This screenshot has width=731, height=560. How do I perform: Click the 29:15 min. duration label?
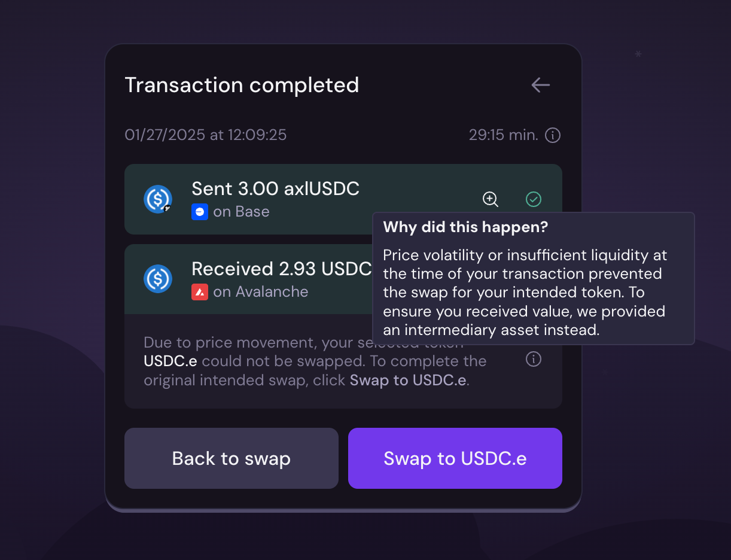[503, 135]
